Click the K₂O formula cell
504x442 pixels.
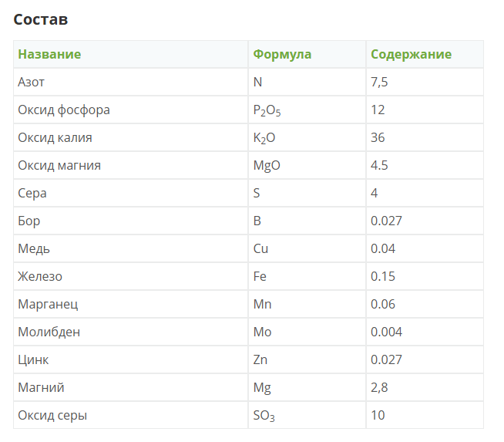point(264,138)
